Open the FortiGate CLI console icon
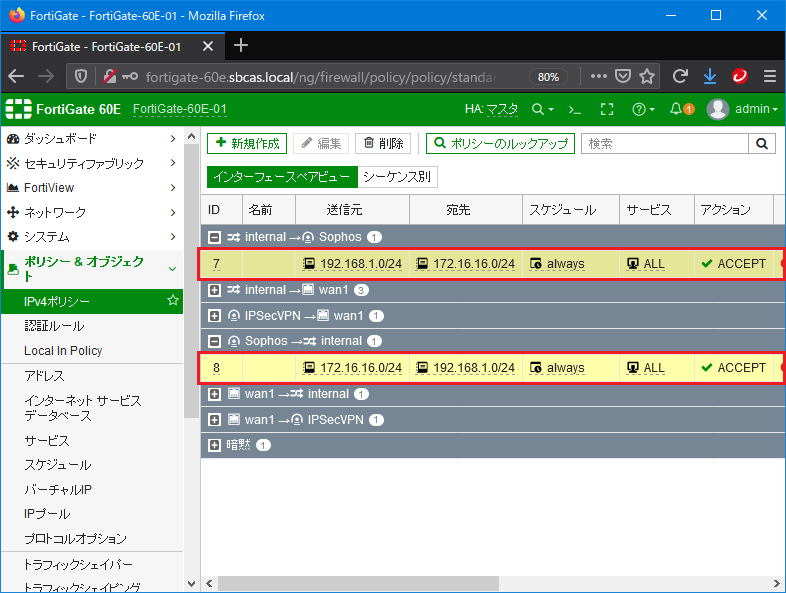The height and width of the screenshot is (593, 786). (x=574, y=109)
